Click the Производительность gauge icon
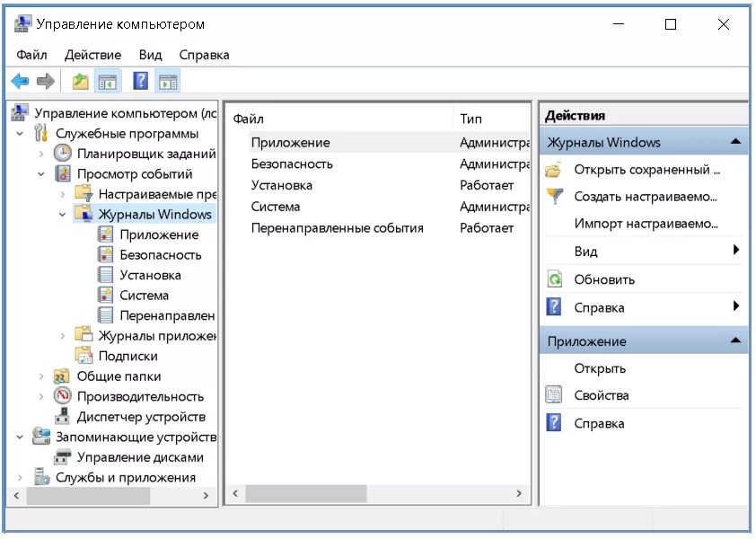The image size is (756, 539). point(62,396)
